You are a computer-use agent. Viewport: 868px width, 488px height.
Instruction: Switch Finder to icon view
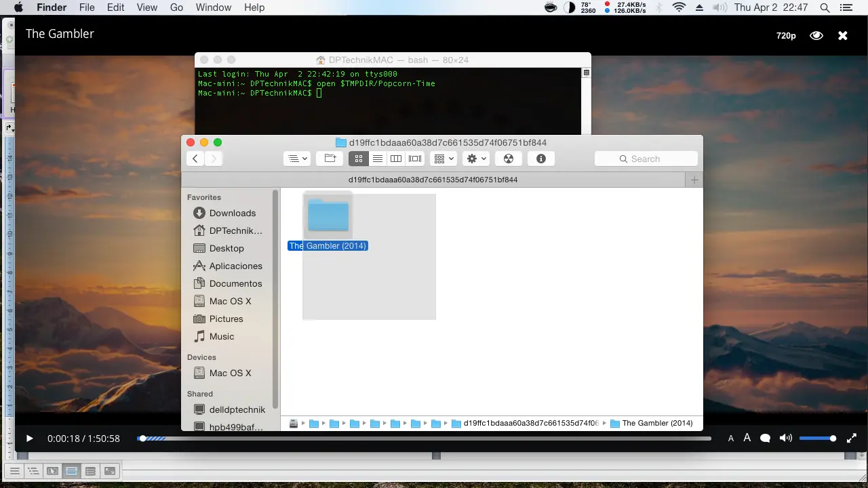[359, 159]
